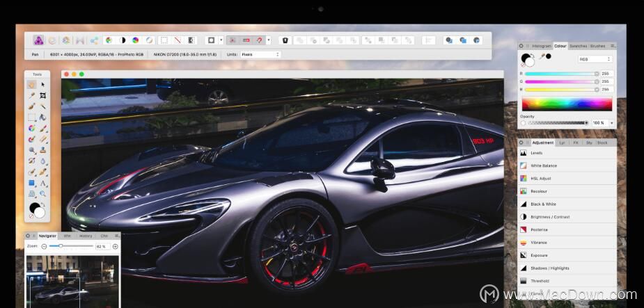Select the Artistic Text tool
The width and height of the screenshot is (644, 308).
pos(42,183)
